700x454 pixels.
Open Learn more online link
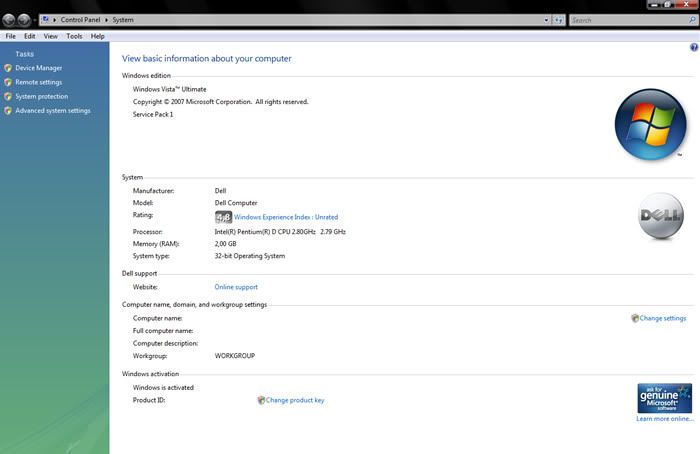(x=665, y=419)
